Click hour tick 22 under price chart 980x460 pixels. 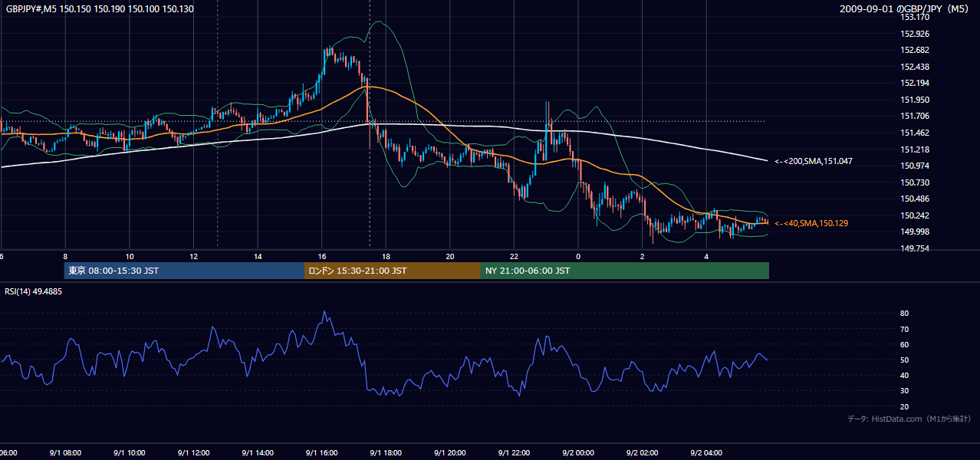(514, 256)
